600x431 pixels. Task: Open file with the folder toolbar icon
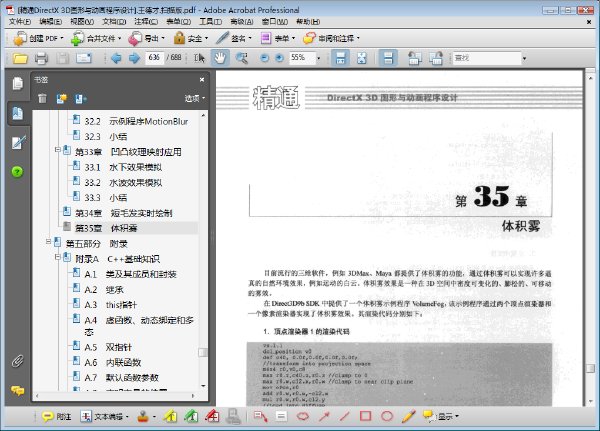click(x=20, y=58)
